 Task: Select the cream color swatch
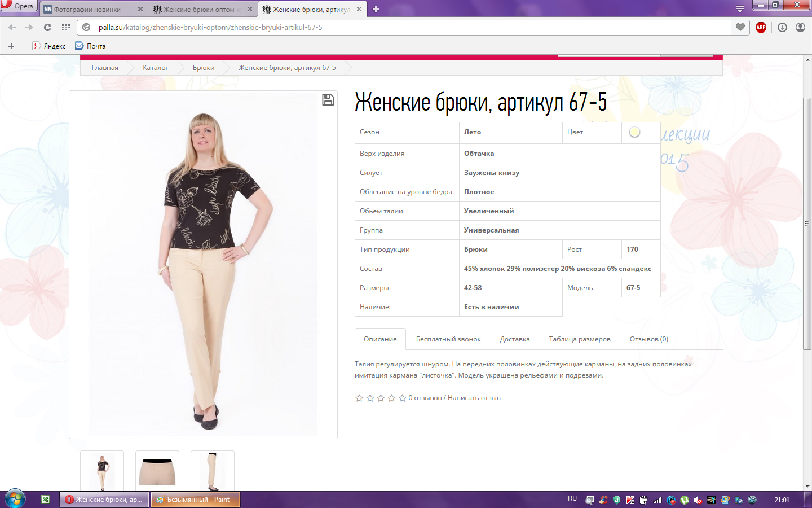(634, 132)
